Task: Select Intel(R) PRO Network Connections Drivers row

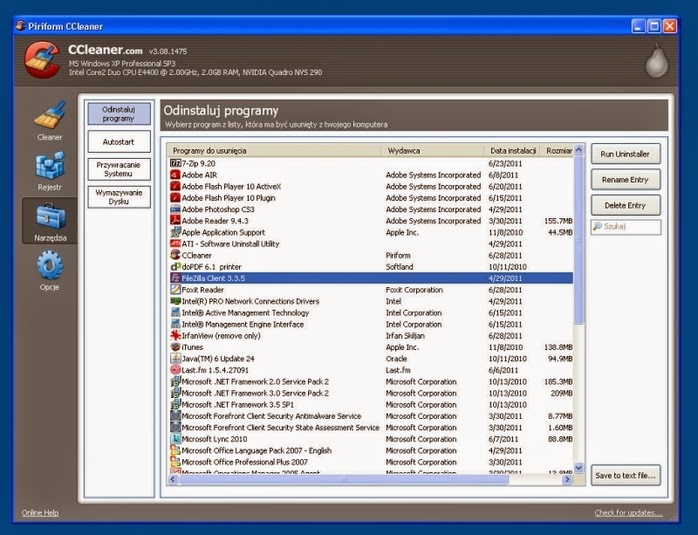Action: click(371, 301)
